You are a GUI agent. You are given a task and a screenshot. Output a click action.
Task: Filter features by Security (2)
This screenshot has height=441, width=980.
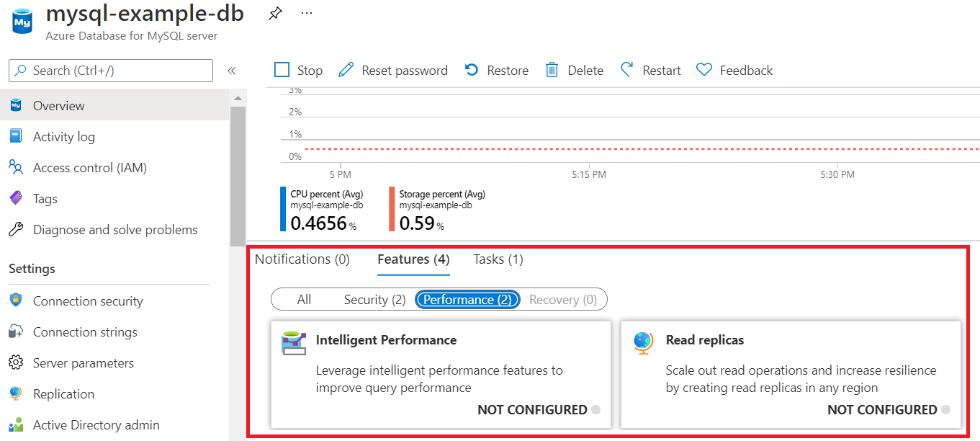[x=374, y=300]
